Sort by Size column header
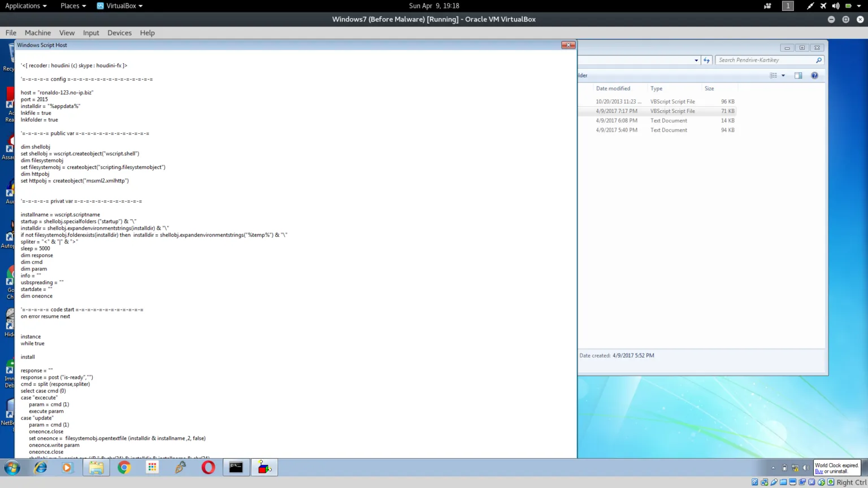868x488 pixels. [709, 89]
